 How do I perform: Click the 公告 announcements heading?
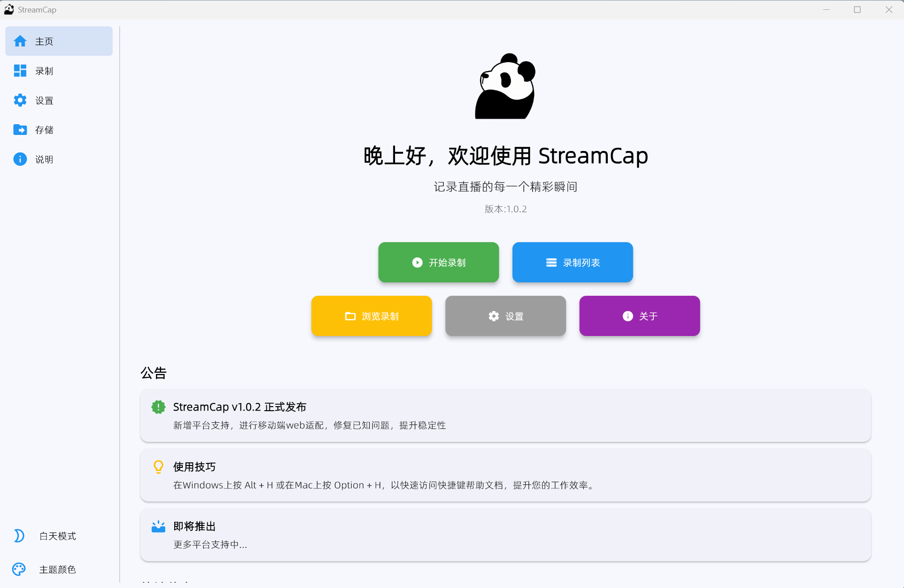(154, 373)
